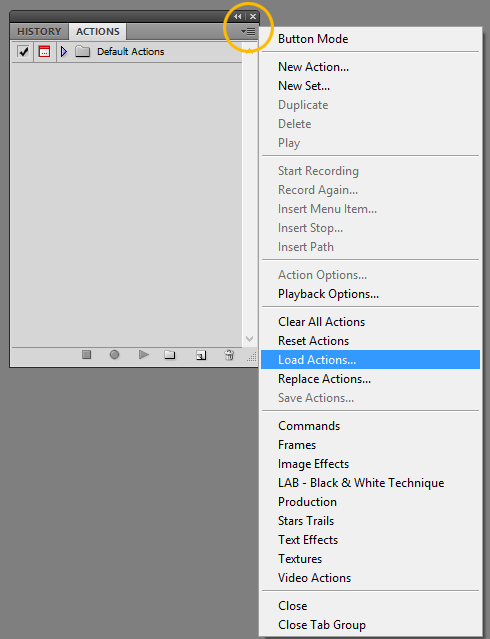The image size is (490, 639).
Task: Click the Begin recording circle icon
Action: (115, 355)
